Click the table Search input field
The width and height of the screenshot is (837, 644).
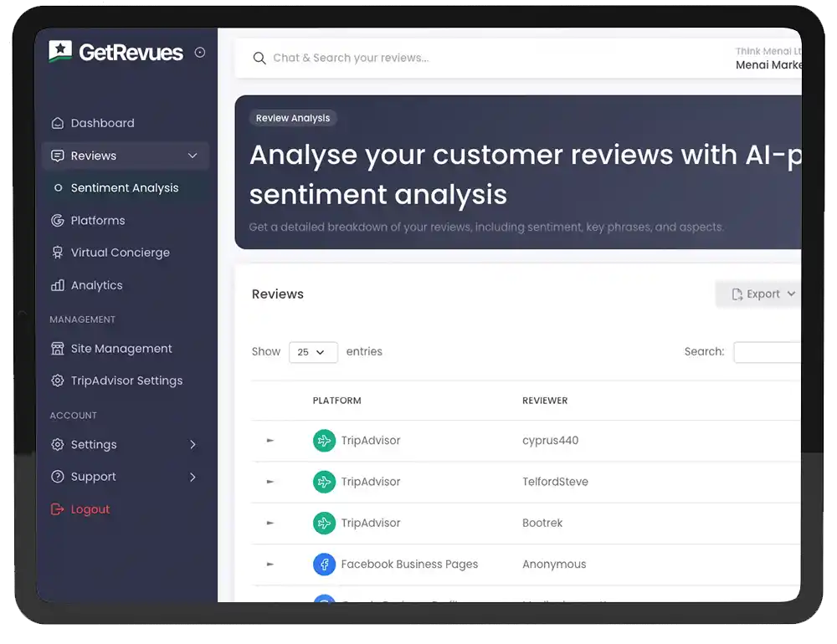point(768,352)
